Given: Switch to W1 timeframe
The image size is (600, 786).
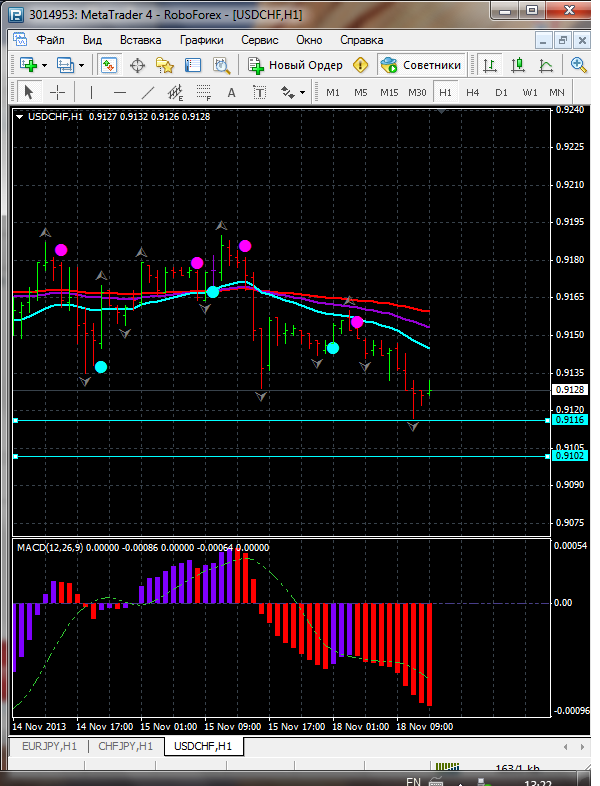Looking at the screenshot, I should coord(530,92).
